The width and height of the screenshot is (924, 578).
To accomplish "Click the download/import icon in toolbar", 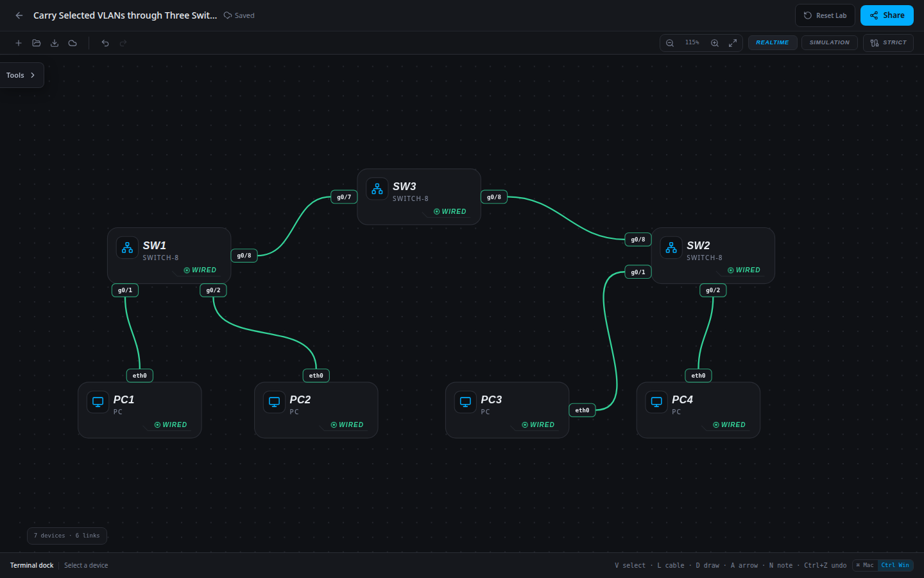I will [55, 43].
